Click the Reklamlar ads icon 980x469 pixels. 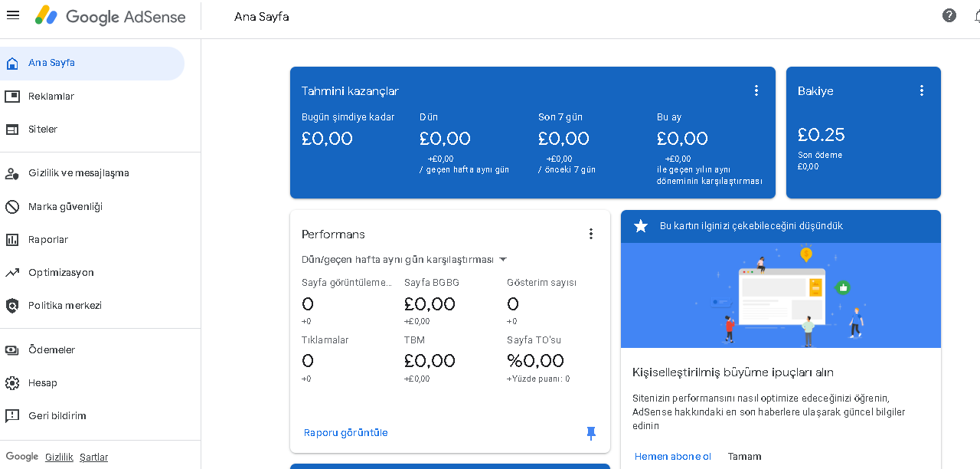tap(12, 97)
